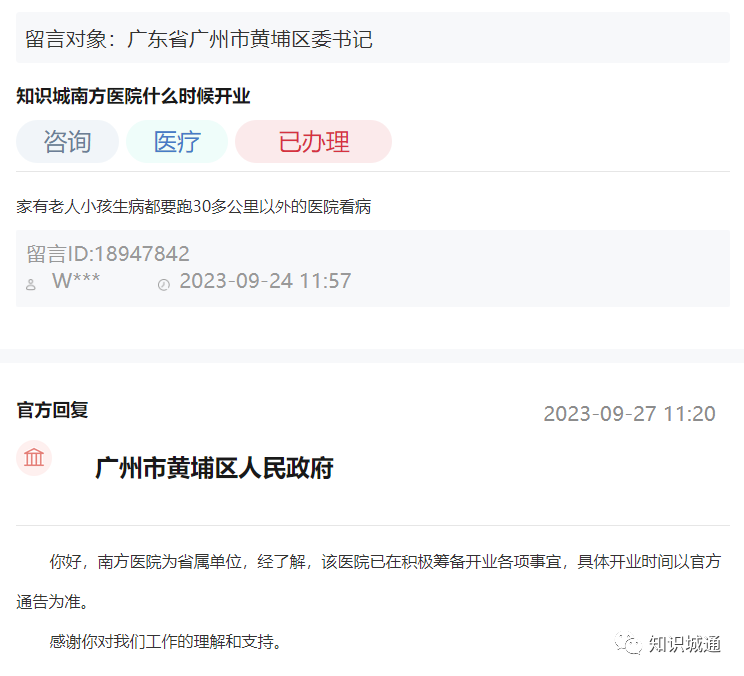Click the clock icon beside the post time
This screenshot has height=676, width=744.
(164, 284)
